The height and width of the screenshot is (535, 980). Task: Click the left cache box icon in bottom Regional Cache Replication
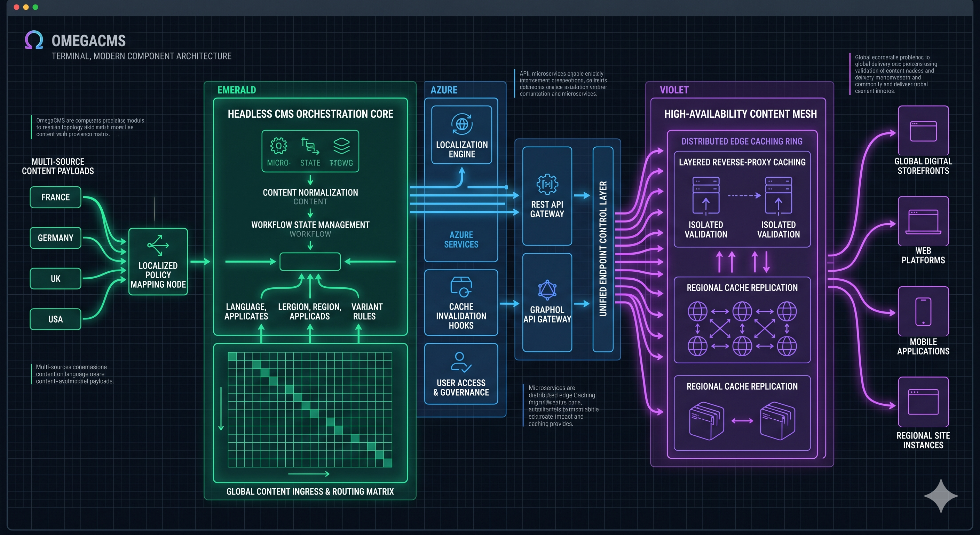(x=706, y=421)
